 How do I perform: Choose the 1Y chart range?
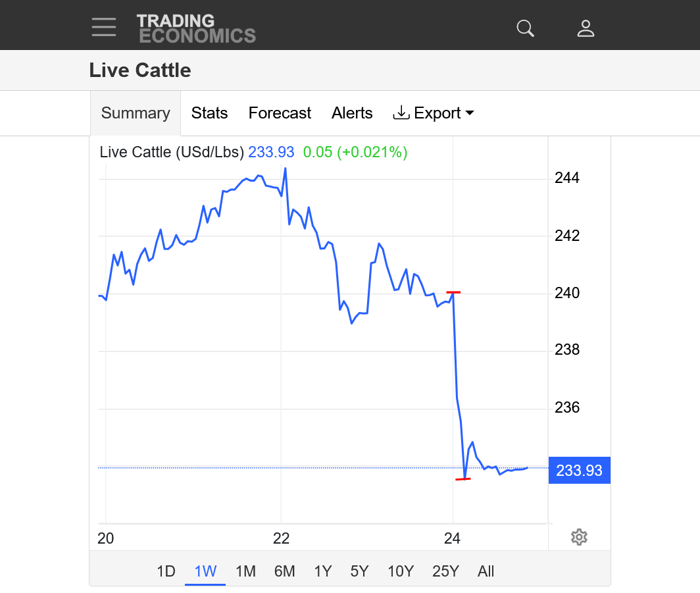tap(322, 571)
